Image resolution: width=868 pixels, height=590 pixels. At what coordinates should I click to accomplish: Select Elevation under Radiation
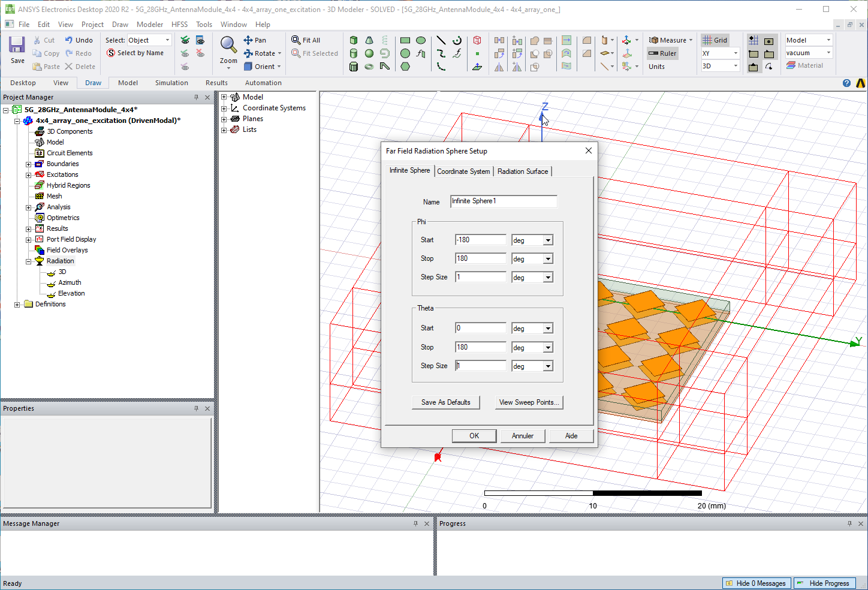point(71,293)
